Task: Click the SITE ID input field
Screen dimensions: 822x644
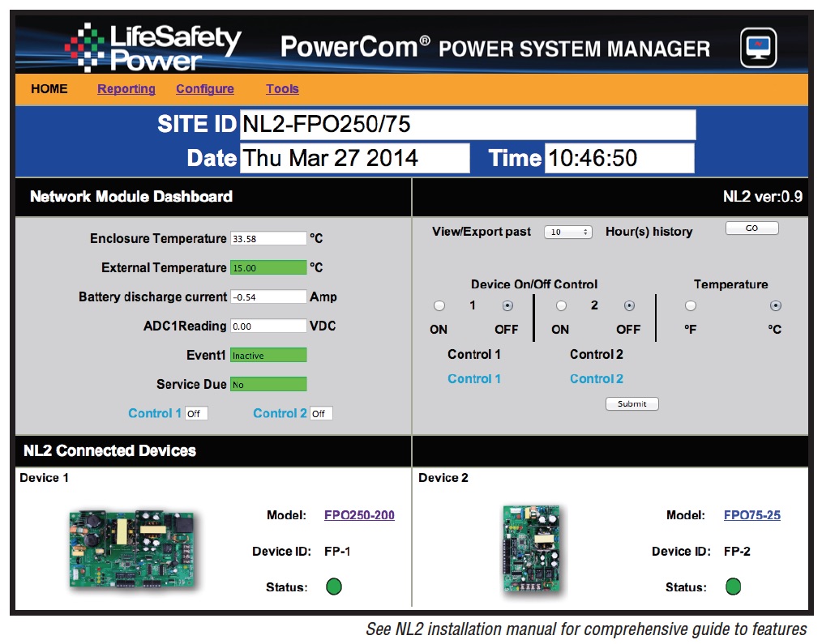Action: coord(468,125)
